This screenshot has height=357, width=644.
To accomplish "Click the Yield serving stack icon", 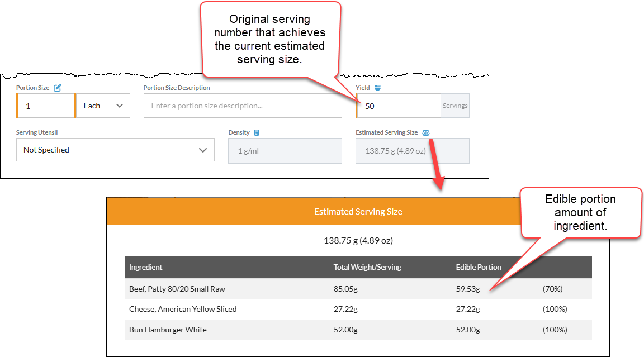I will [377, 87].
